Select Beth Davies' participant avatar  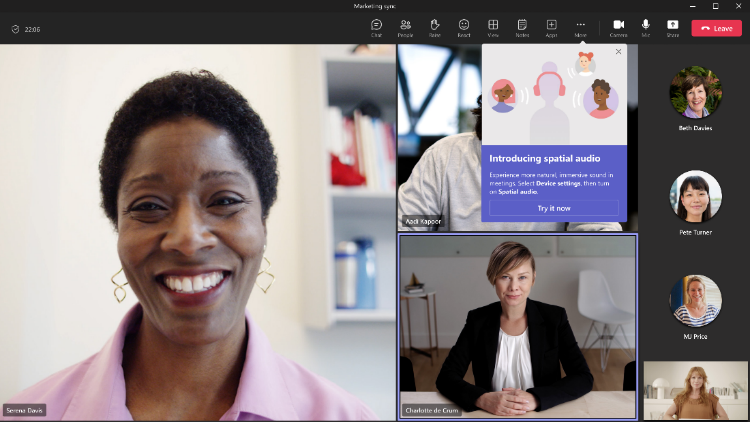[x=695, y=93]
